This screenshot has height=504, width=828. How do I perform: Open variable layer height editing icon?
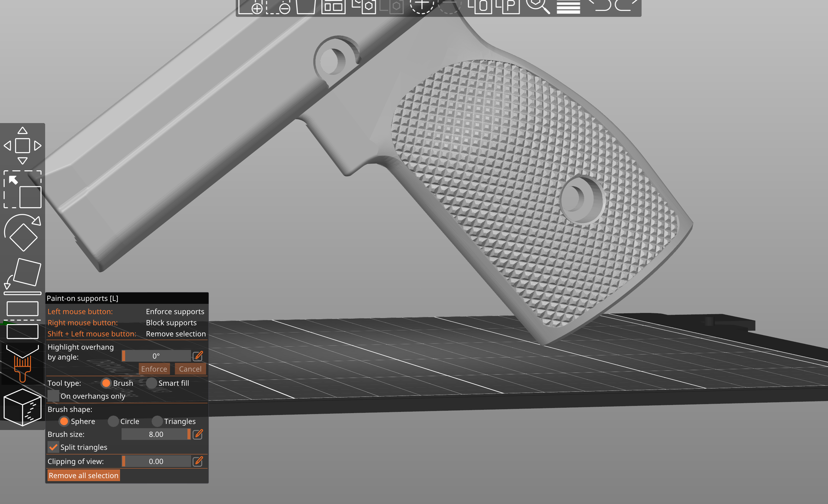pos(568,6)
